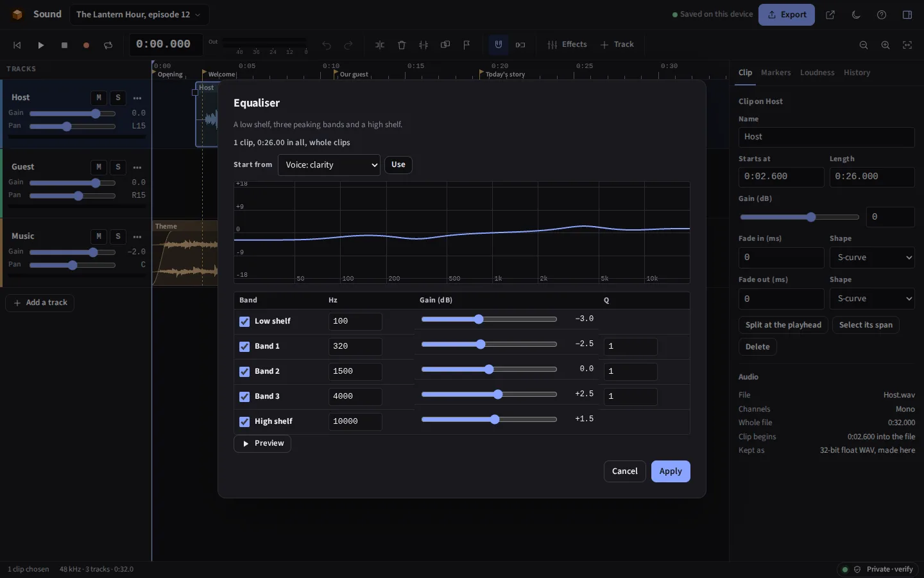Image resolution: width=924 pixels, height=578 pixels.
Task: Select the Clip tab
Action: pyautogui.click(x=745, y=73)
